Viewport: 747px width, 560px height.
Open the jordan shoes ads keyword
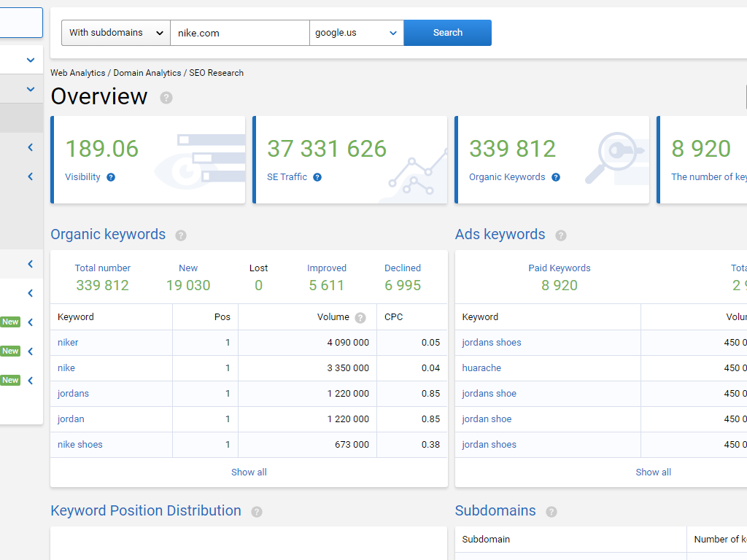coord(489,445)
